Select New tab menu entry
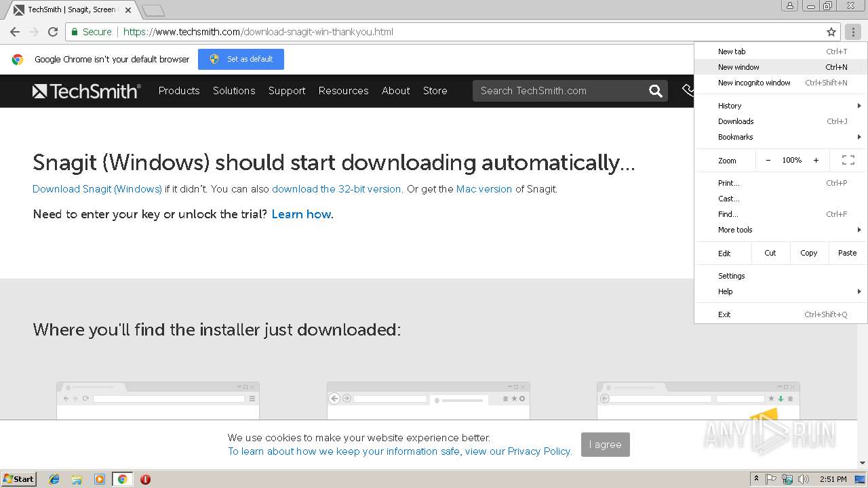 pyautogui.click(x=781, y=52)
